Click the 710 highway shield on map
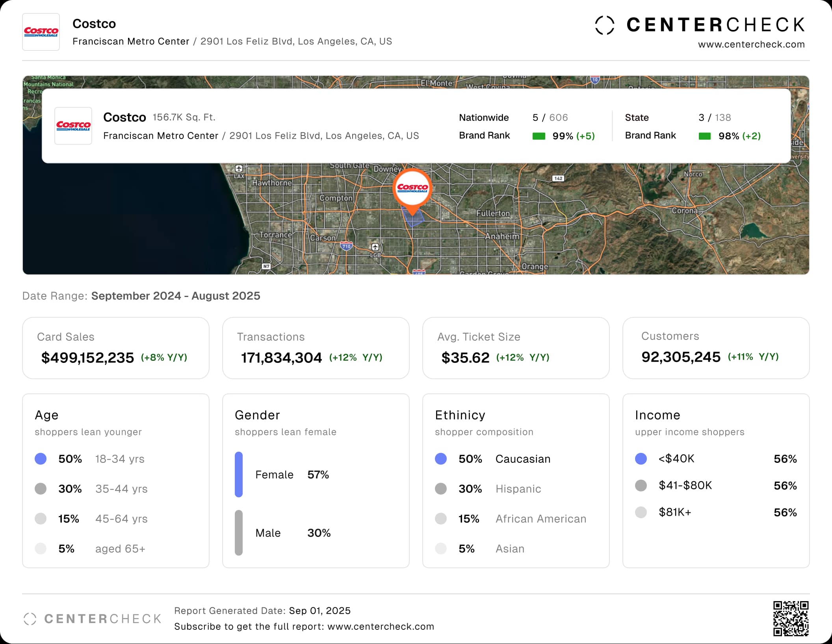 point(346,246)
